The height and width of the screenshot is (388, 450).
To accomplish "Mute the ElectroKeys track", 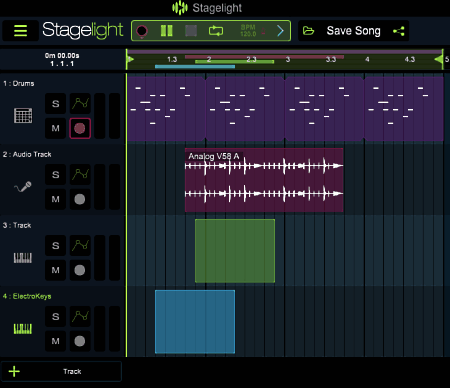I will tap(55, 341).
